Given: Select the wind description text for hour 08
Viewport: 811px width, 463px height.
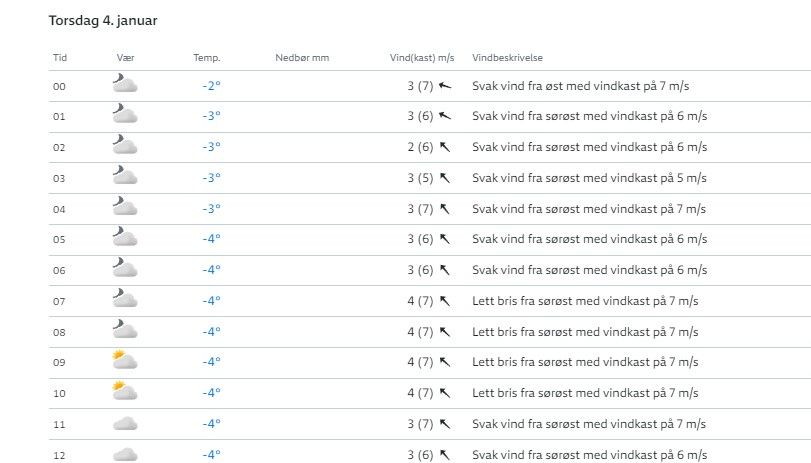Looking at the screenshot, I should click(x=589, y=332).
